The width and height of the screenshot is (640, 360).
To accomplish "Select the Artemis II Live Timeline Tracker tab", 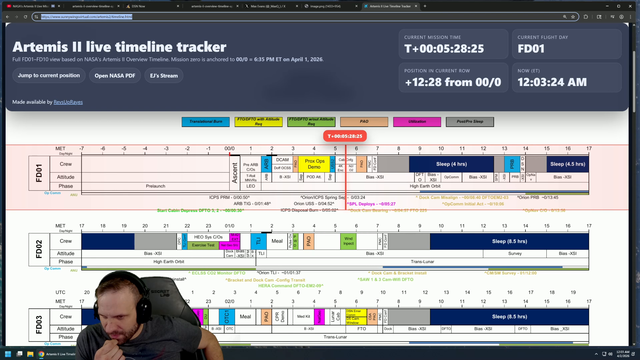I will coord(390,6).
